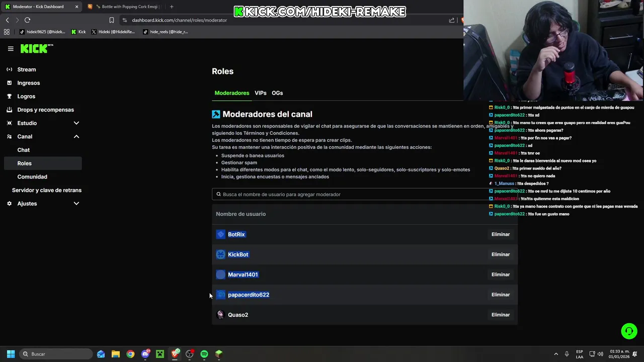Collapse the Canal section chevron
The image size is (644, 362).
(76, 137)
